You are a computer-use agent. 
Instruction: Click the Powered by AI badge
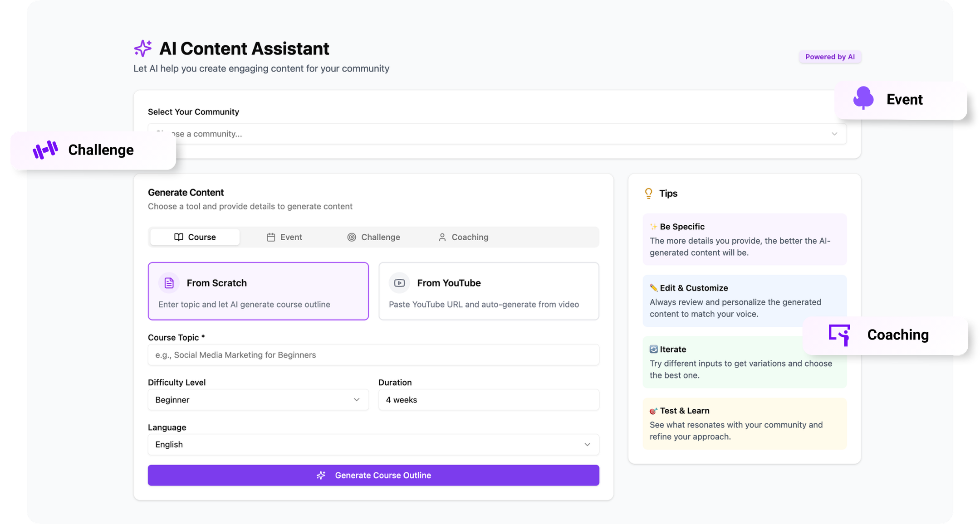pos(830,57)
